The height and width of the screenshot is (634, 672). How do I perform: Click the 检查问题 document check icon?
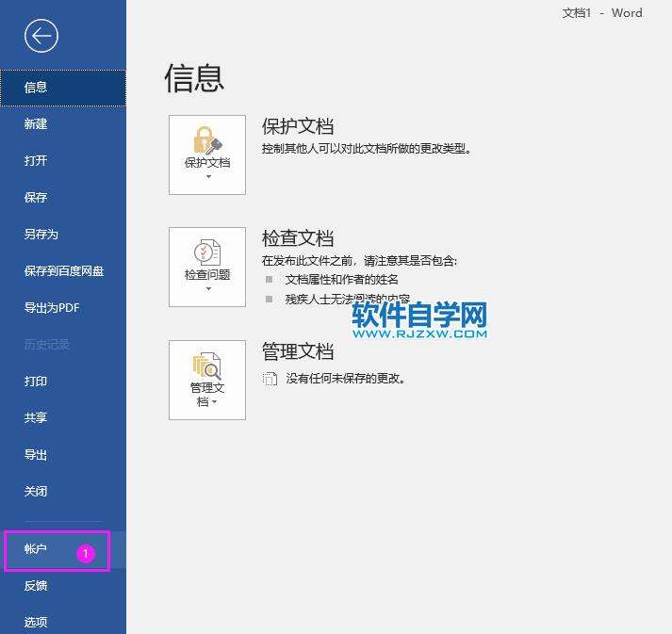click(x=207, y=252)
